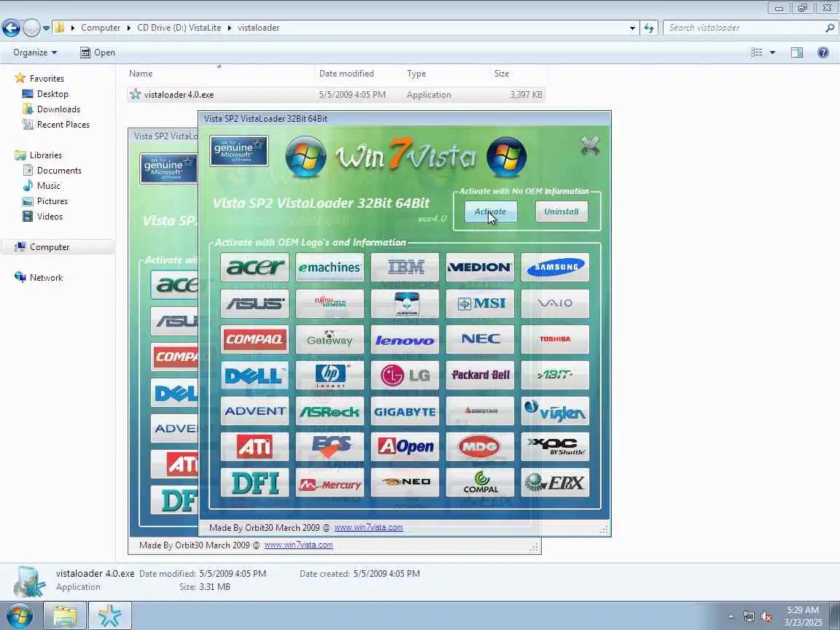Pick the Biostar OEM logo
Viewport: 840px width, 630px height.
(480, 411)
